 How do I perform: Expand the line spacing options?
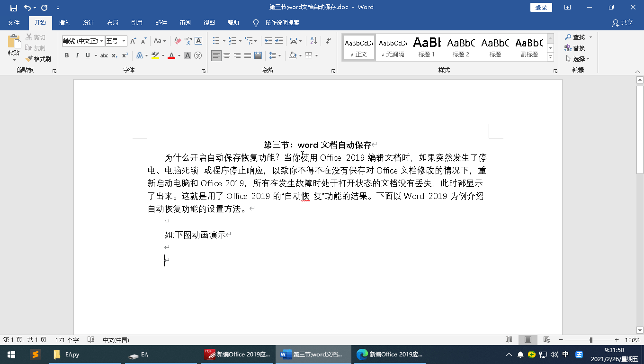click(x=275, y=55)
